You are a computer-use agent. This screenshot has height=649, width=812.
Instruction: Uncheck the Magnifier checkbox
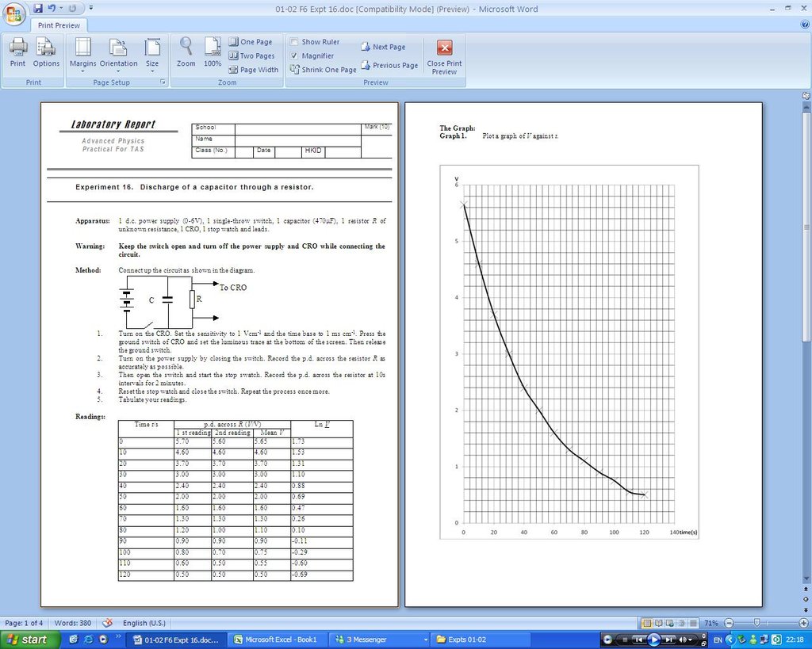coord(294,56)
